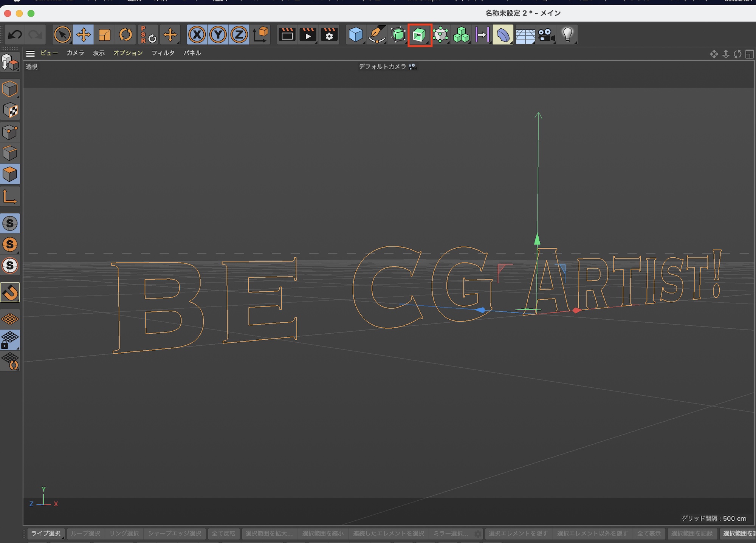Toggle Y axis lock
The image size is (756, 543).
point(218,35)
